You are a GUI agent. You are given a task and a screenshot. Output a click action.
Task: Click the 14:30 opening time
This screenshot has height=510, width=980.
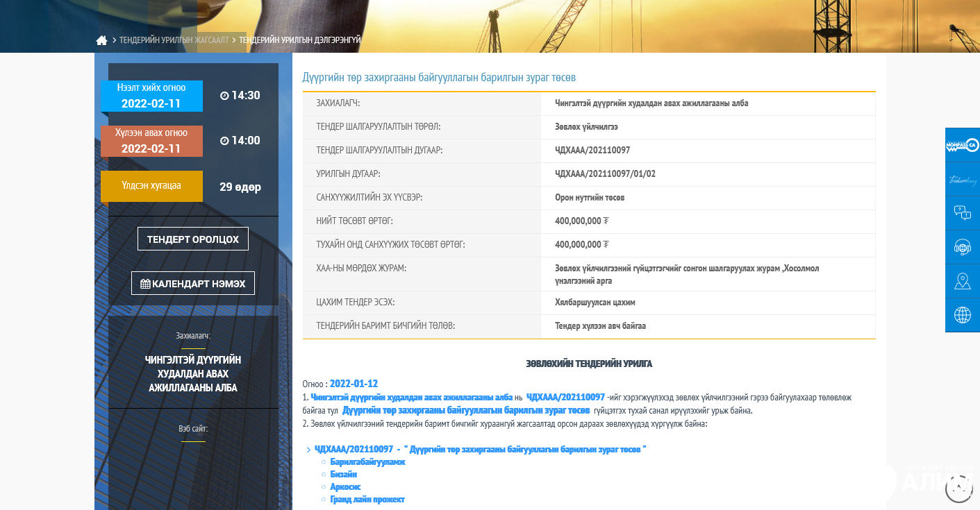click(x=240, y=96)
